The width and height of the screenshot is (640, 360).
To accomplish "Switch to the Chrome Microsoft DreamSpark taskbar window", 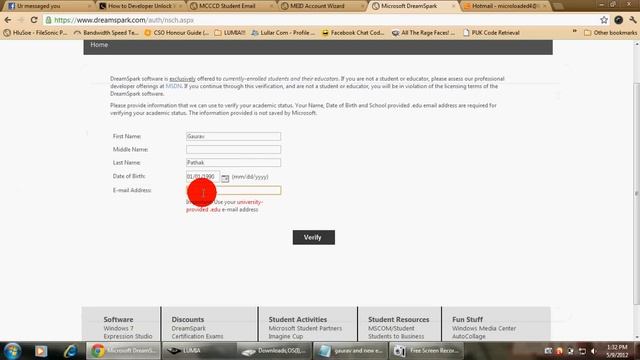I will [123, 351].
